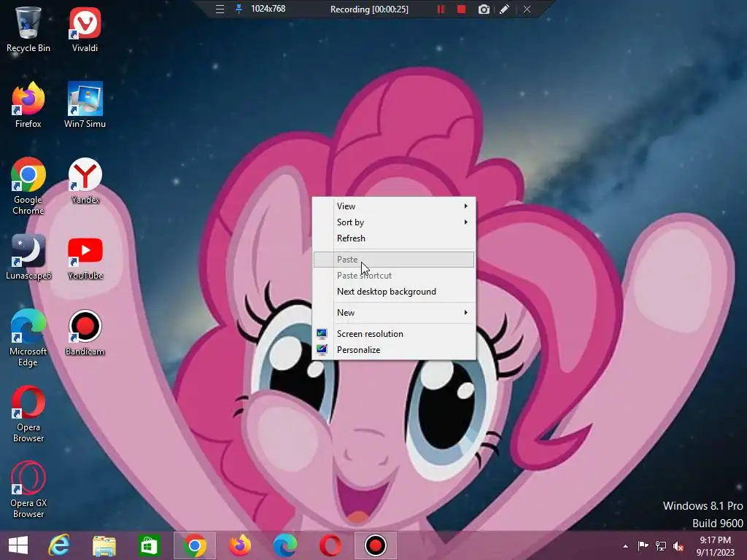Open the Windows Store taskbar icon
Screen dimensions: 747x560
point(149,545)
